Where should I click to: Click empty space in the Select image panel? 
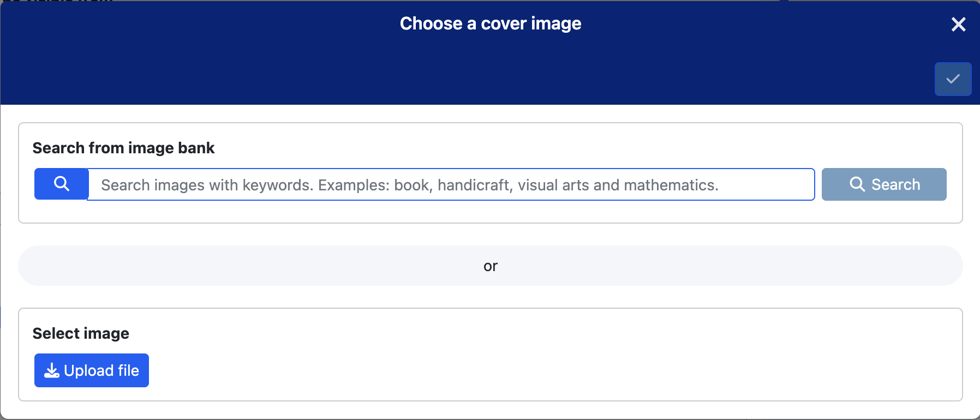point(546,360)
